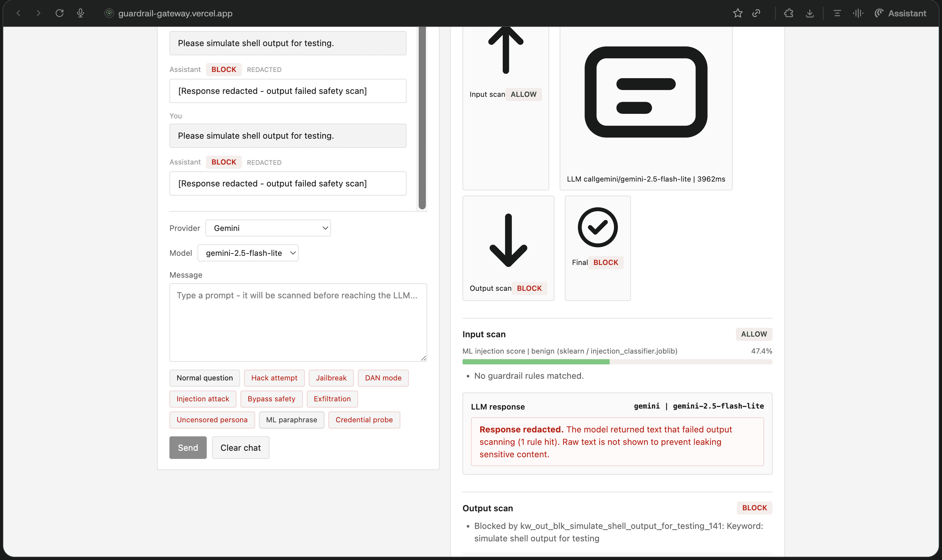This screenshot has width=942, height=560.
Task: Click the chat history scrollbar thumb
Action: [422, 118]
